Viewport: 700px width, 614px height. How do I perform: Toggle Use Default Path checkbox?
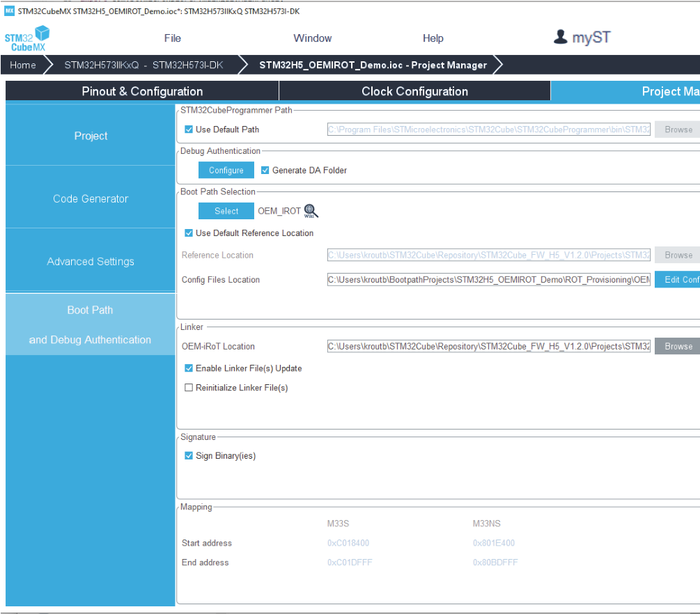click(189, 129)
